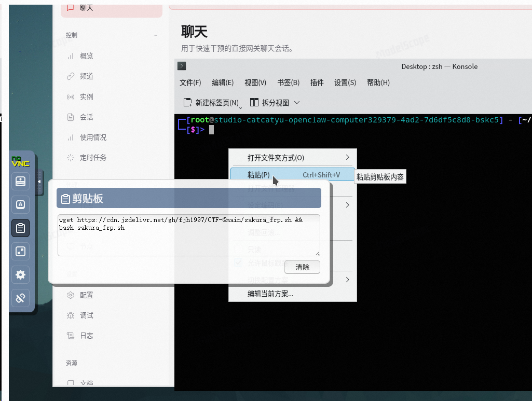The height and width of the screenshot is (401, 532).
Task: Open 概览 in the sidebar
Action: point(86,56)
